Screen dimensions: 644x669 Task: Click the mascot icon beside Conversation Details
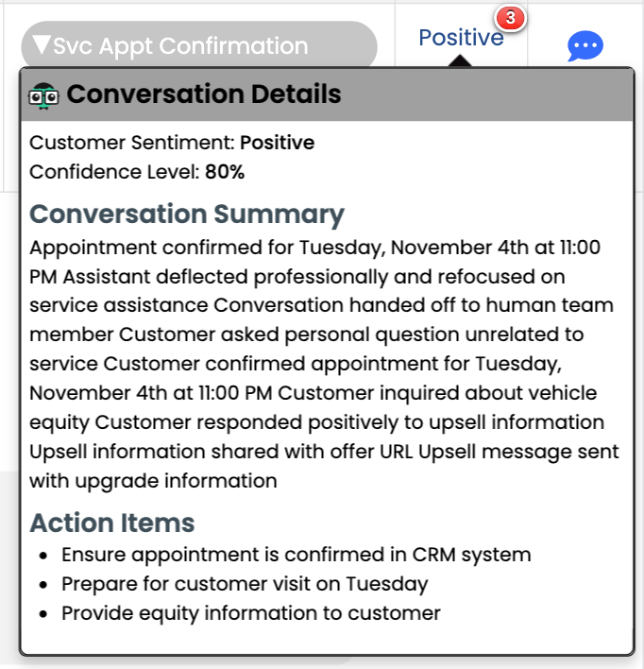[x=44, y=94]
